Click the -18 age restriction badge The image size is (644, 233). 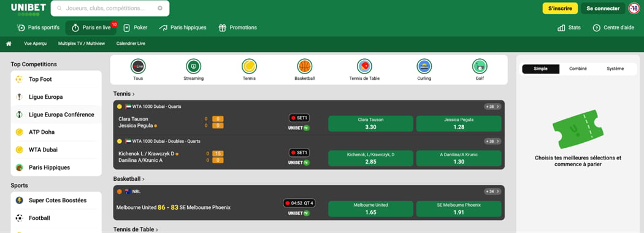pos(634,8)
